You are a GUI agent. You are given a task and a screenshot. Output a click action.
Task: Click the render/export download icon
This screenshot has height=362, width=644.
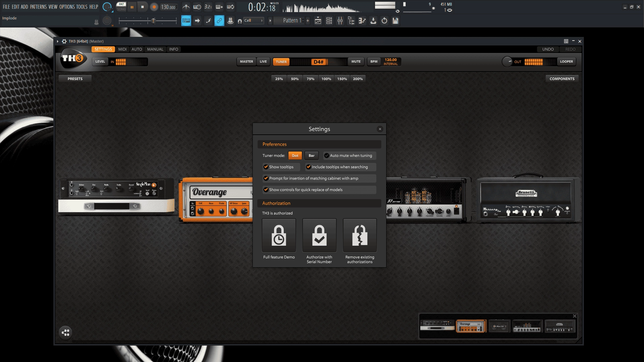[x=373, y=21]
